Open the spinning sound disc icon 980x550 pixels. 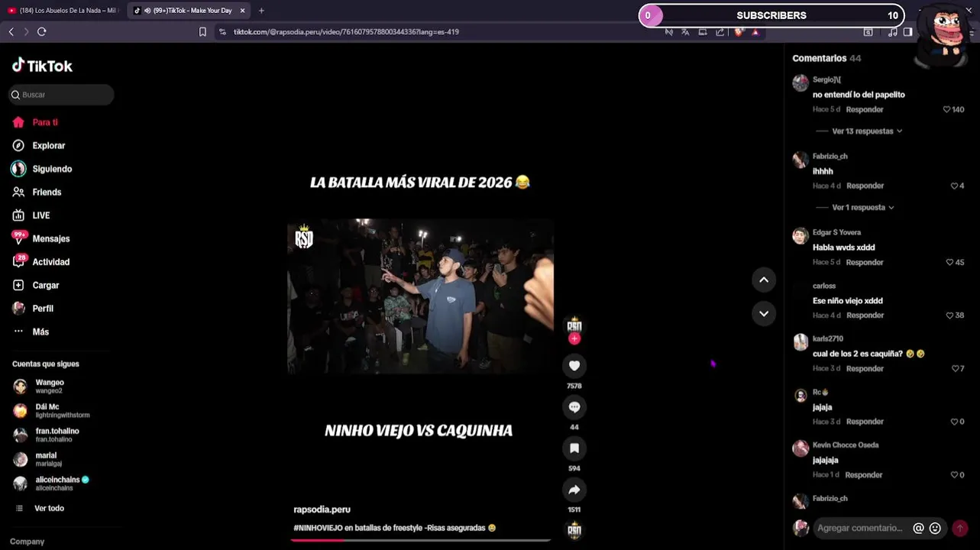click(x=574, y=530)
